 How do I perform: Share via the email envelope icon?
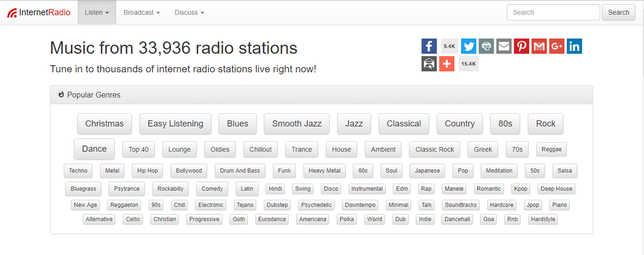(504, 46)
